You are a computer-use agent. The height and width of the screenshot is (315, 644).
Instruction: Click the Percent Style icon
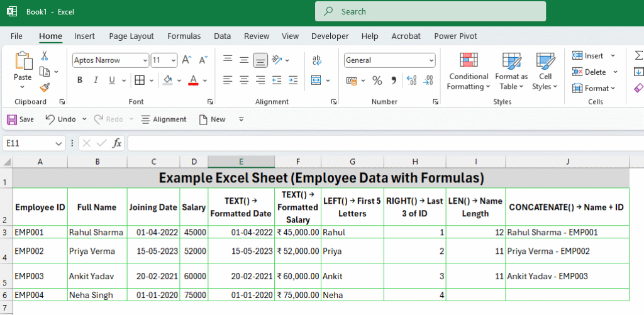click(377, 80)
